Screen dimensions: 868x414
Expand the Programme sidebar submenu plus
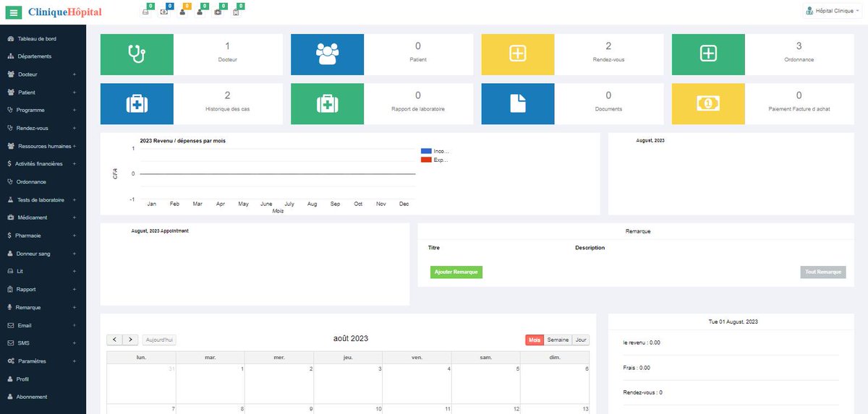[75, 110]
